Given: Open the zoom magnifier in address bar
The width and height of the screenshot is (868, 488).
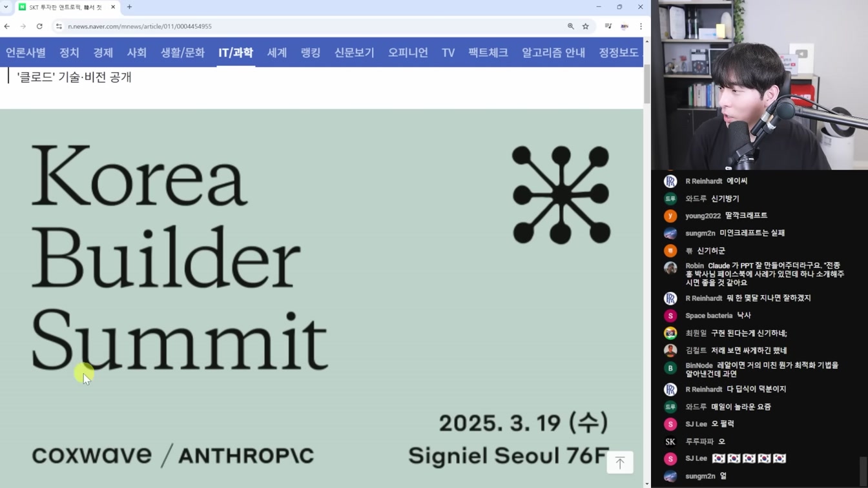Looking at the screenshot, I should (570, 26).
